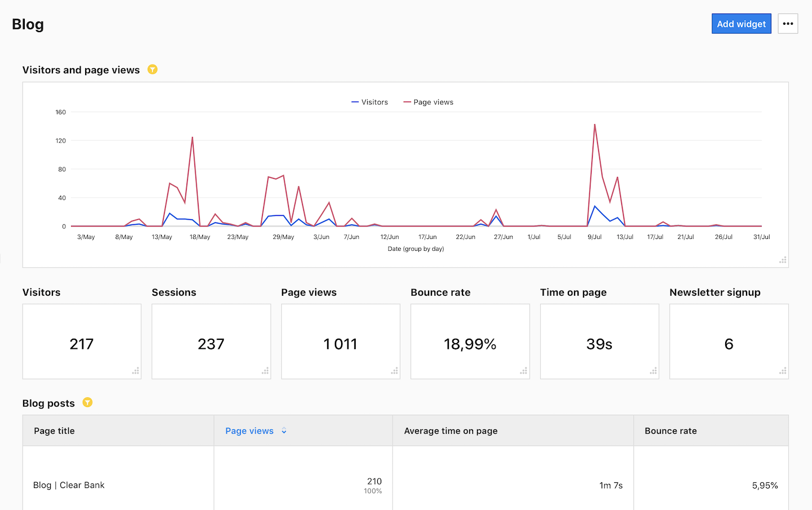Click filter icon beside Blog posts heading
The image size is (812, 510).
(x=87, y=402)
